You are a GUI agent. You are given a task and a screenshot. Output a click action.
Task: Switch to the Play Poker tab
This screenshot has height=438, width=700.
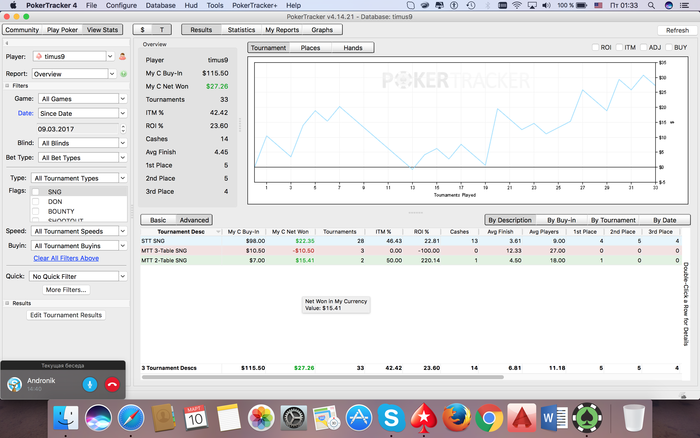pos(62,29)
